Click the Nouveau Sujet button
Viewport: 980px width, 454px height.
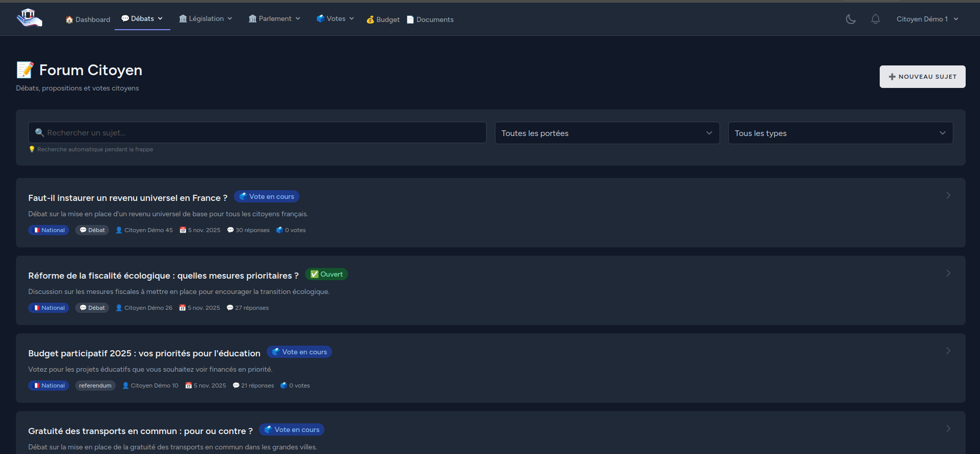[x=922, y=77]
